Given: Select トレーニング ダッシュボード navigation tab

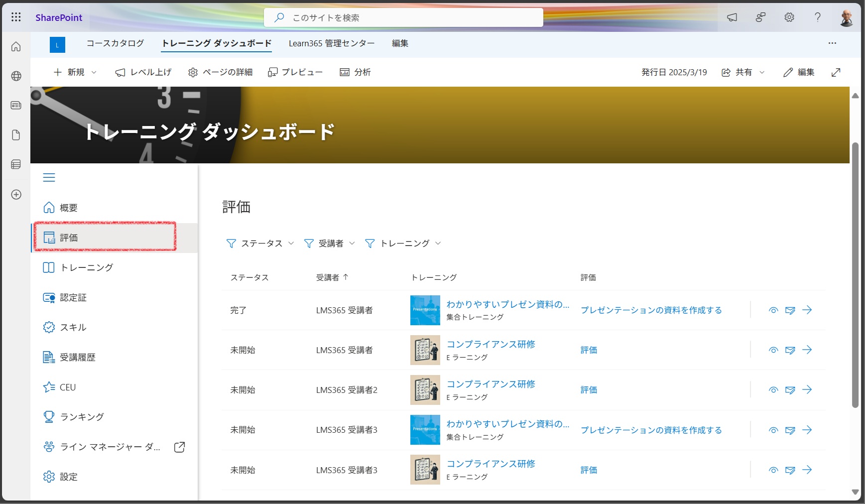Looking at the screenshot, I should pos(217,43).
